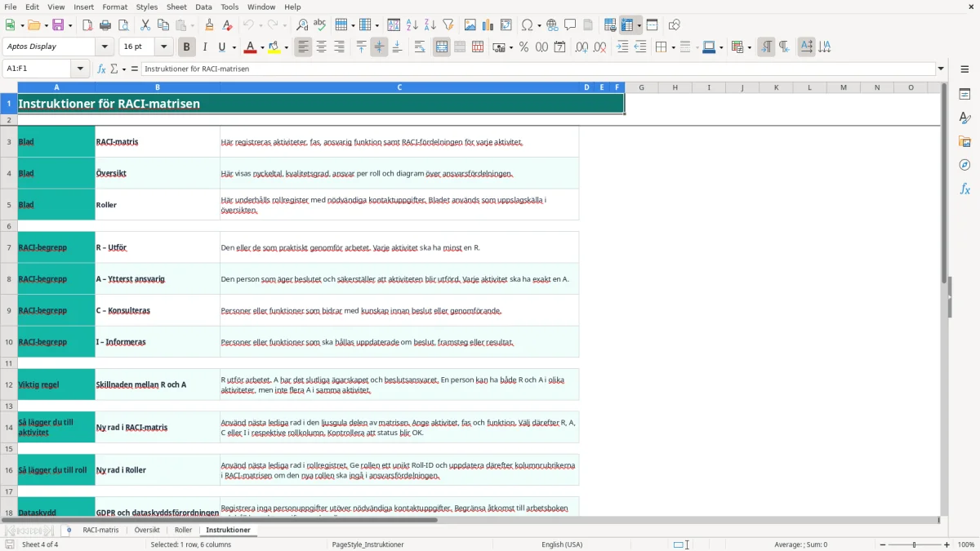
Task: Apply the font color red swatch
Action: coord(250,47)
